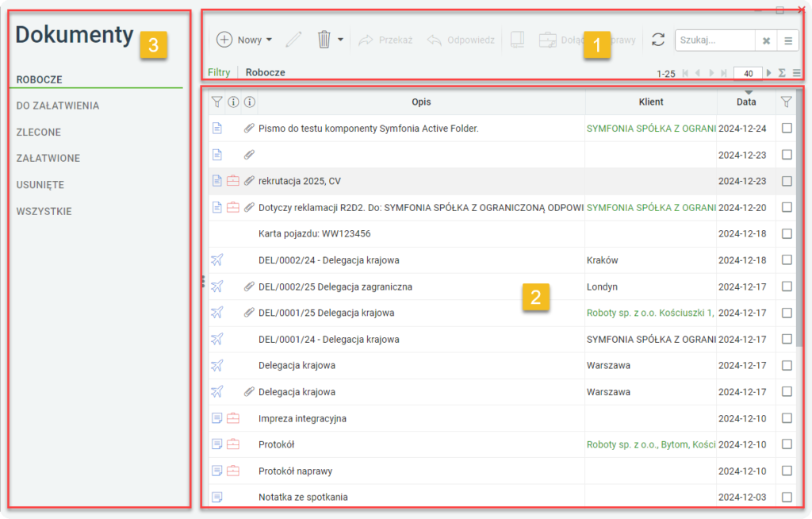Select the ROBOCZE tab
This screenshot has height=519, width=812.
(40, 80)
